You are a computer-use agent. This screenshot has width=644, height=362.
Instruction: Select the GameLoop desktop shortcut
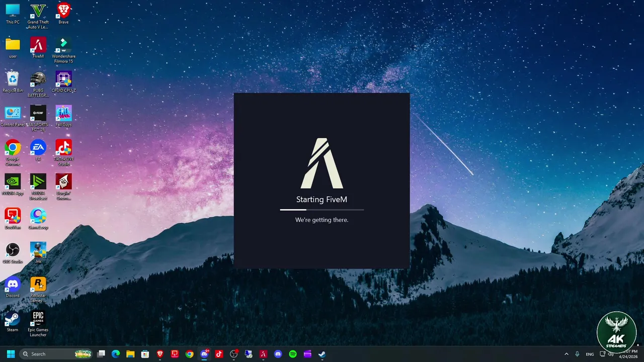coord(38,219)
